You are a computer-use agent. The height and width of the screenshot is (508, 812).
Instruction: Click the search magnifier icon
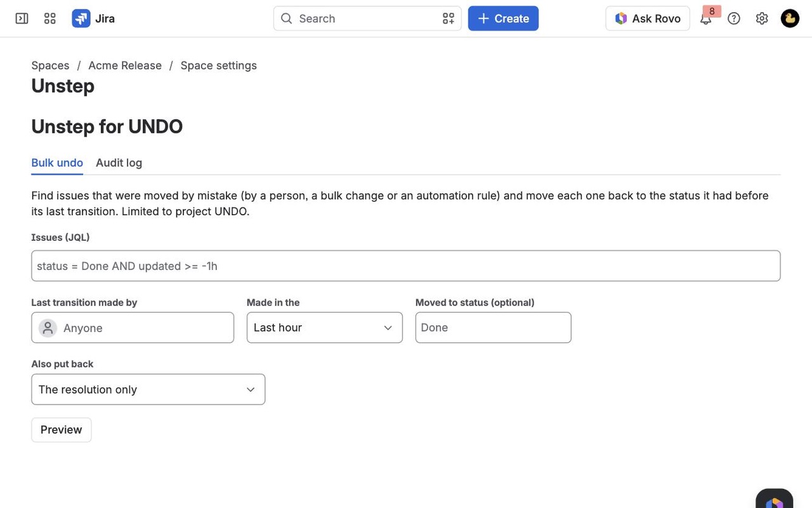(287, 18)
